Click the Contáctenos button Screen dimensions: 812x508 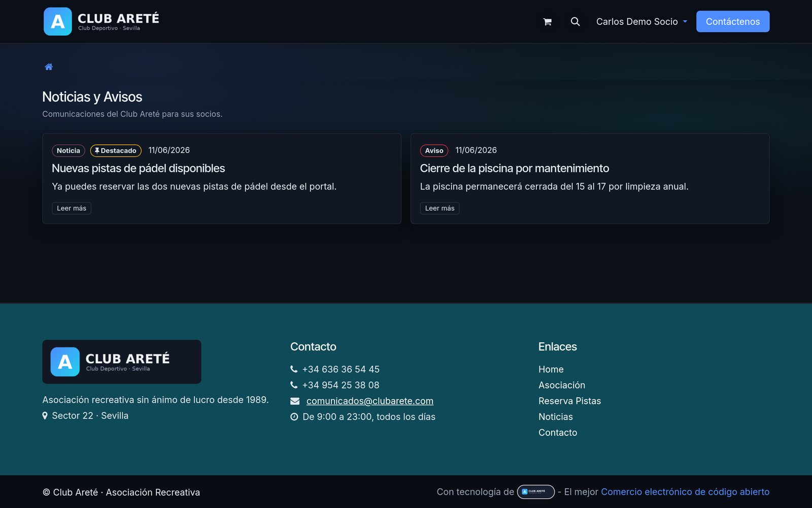coord(733,21)
